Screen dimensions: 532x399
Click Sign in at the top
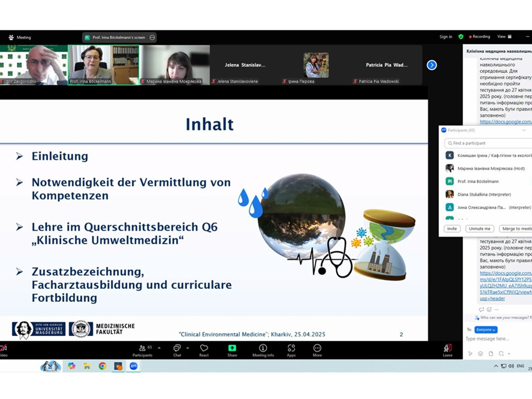pos(446,37)
